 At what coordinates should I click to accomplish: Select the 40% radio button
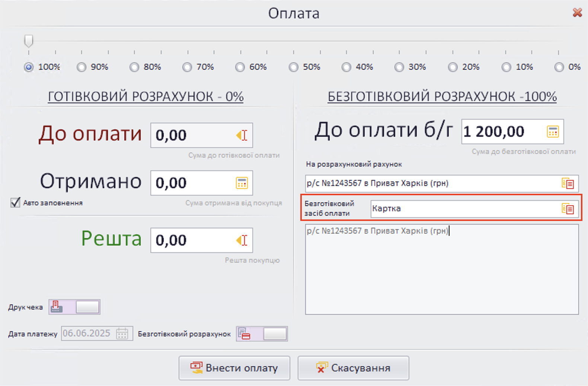346,67
